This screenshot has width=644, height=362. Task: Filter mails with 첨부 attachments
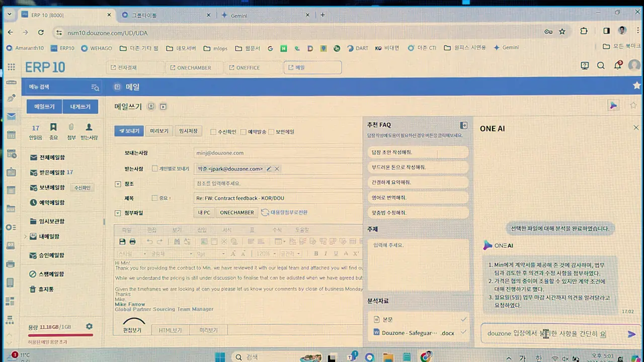coord(71,132)
